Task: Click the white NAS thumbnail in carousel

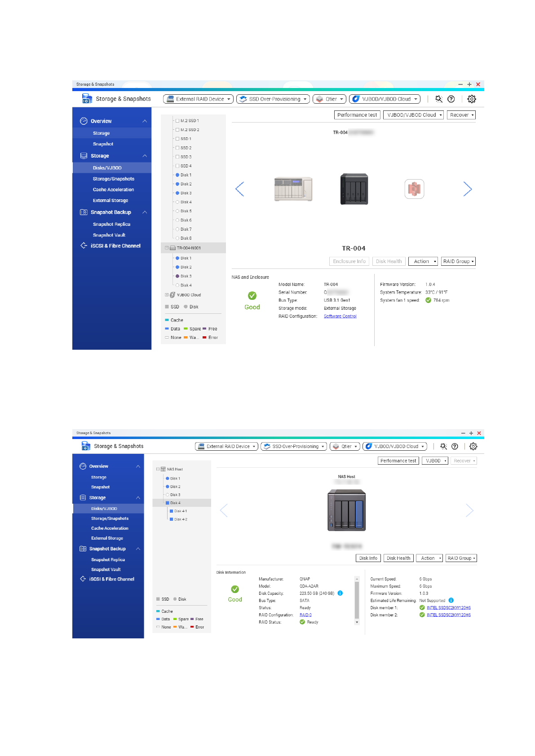Action: tap(293, 189)
